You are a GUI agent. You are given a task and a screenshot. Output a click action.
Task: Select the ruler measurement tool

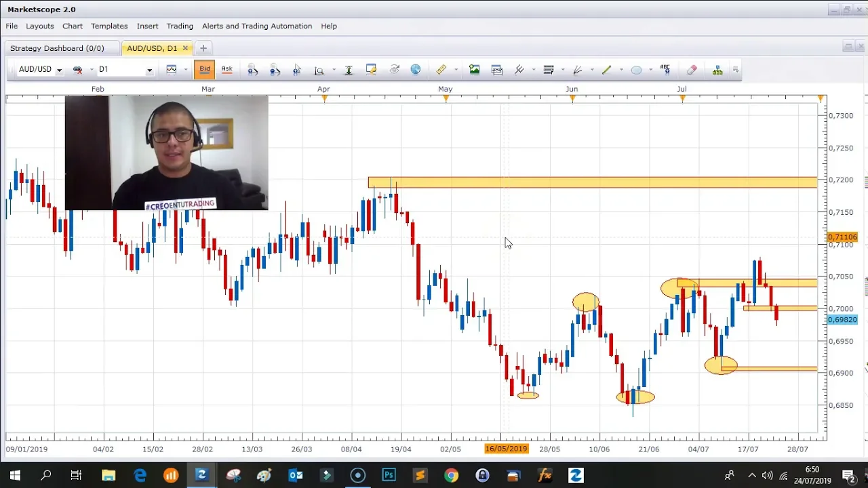441,70
